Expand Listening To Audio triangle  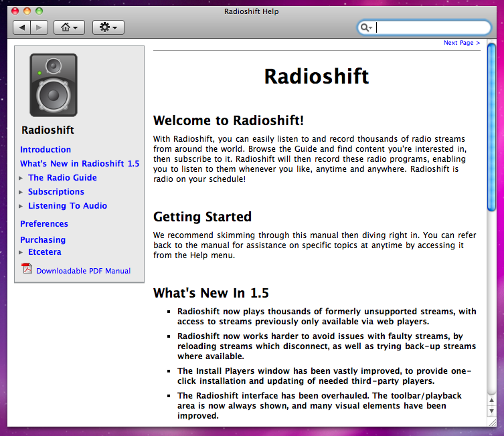click(x=21, y=207)
